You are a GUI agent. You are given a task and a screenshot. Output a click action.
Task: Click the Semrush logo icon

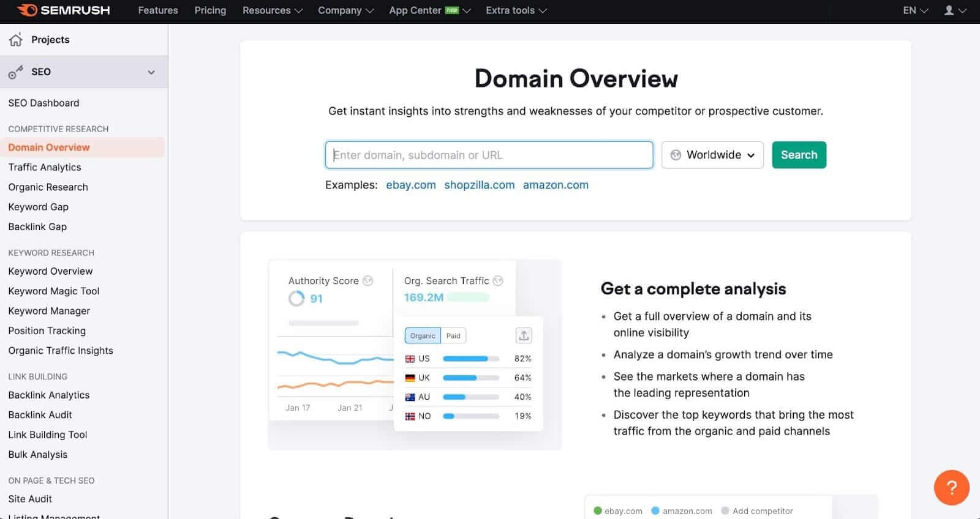[x=27, y=10]
